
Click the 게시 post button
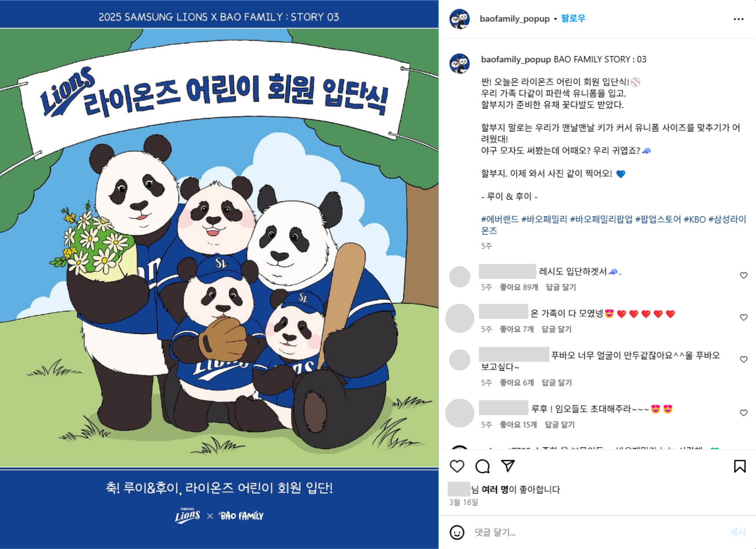[x=738, y=532]
